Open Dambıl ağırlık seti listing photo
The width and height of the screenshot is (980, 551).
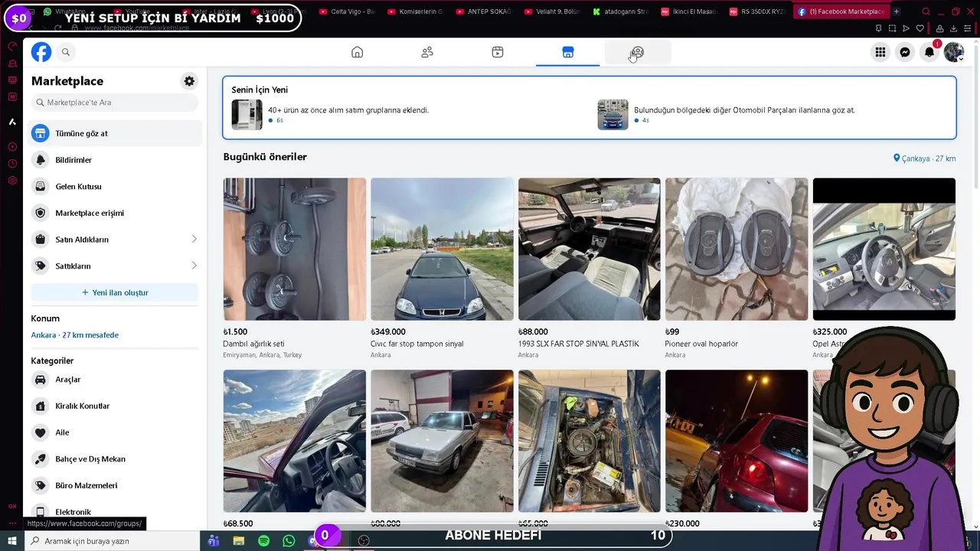click(x=295, y=249)
